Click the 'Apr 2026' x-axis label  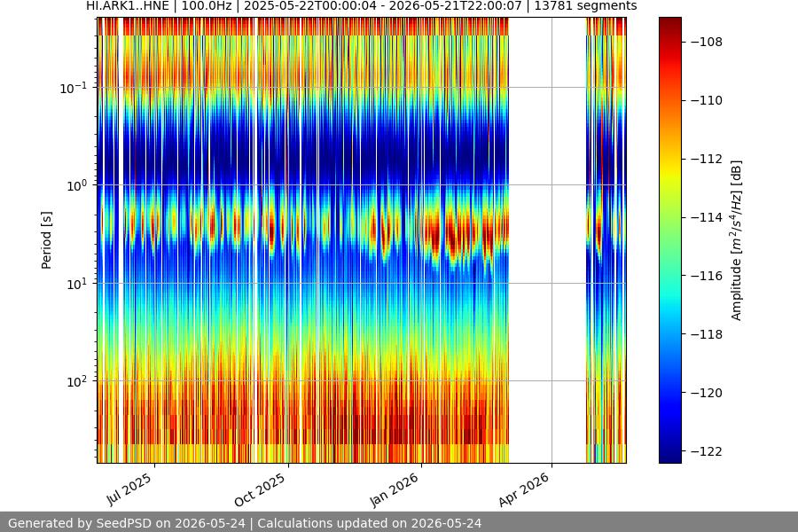coord(524,489)
